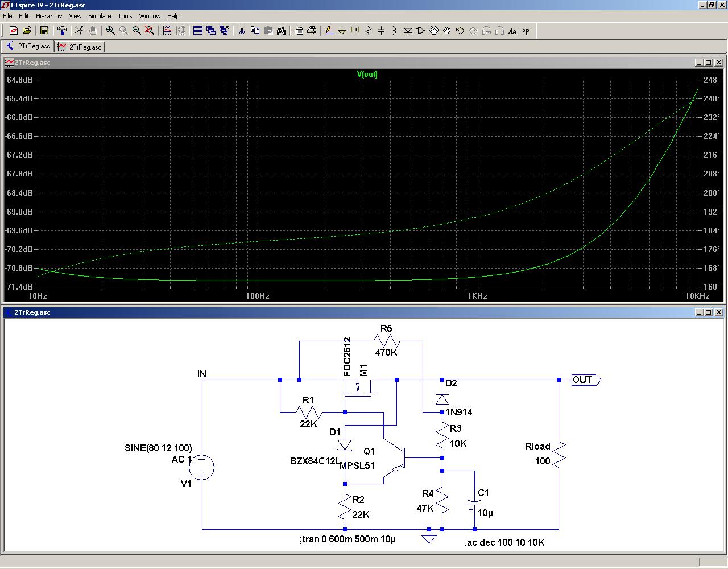Open the Tools menu
This screenshot has height=569, width=728.
tap(125, 16)
